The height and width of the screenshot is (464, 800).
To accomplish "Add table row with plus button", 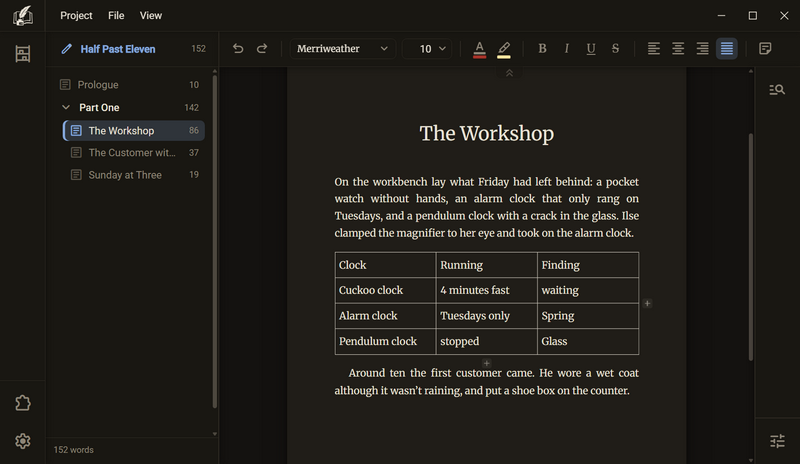I will coord(487,363).
